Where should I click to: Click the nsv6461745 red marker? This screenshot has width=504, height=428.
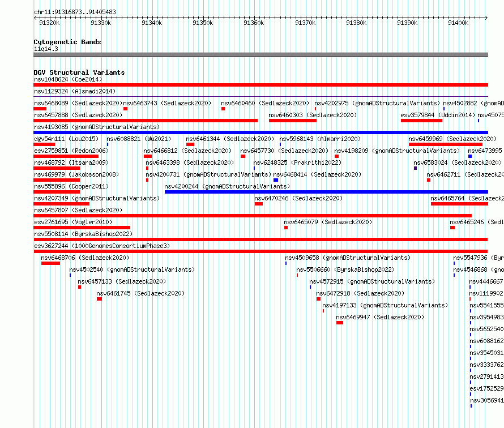[x=99, y=299]
